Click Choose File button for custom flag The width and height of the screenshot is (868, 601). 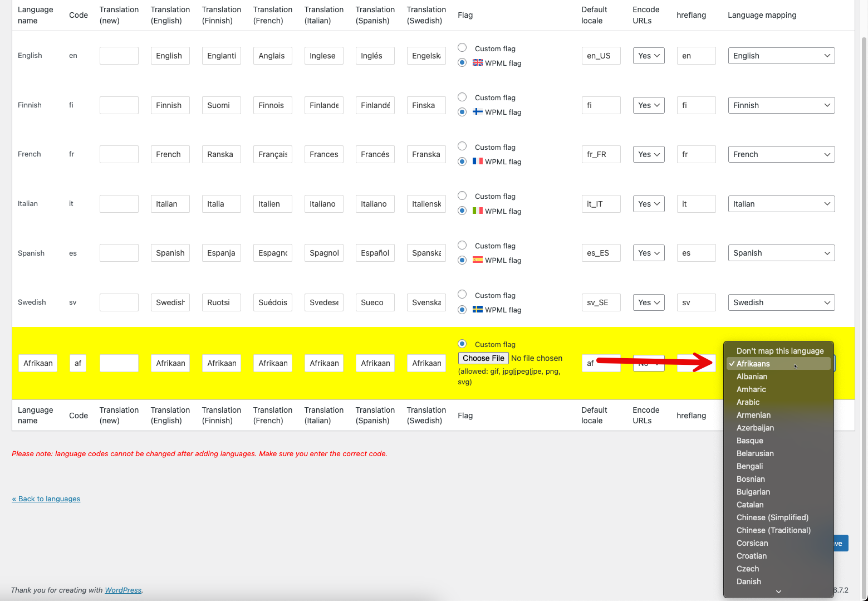483,358
